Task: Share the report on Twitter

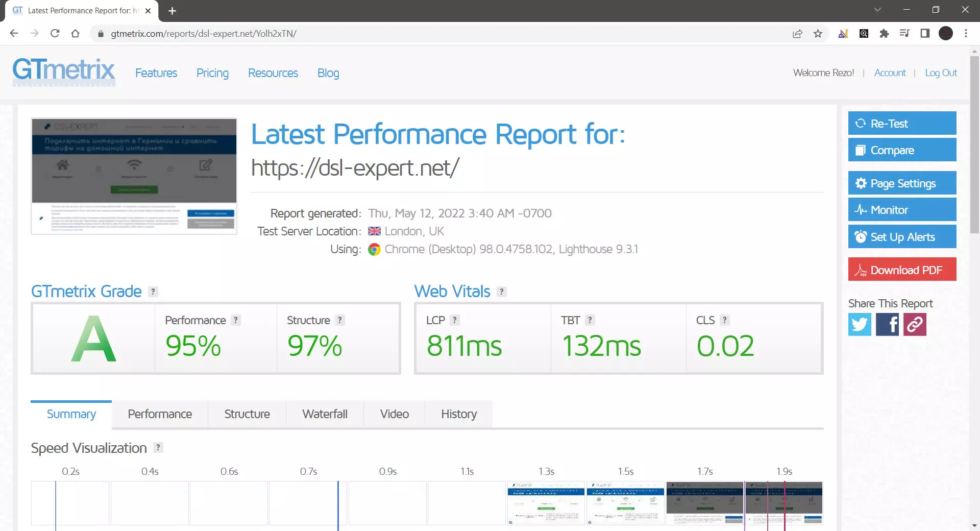Action: pos(860,324)
